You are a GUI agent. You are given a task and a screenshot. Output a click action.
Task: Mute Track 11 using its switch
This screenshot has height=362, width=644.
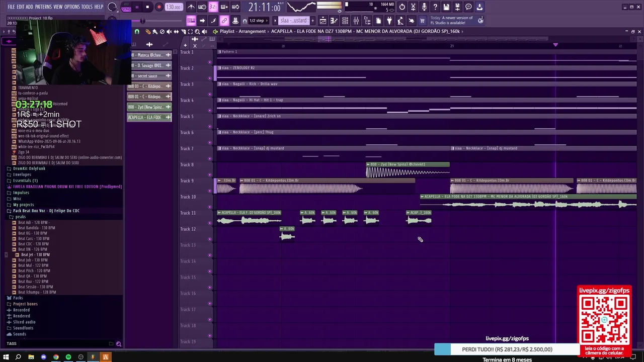tap(210, 223)
